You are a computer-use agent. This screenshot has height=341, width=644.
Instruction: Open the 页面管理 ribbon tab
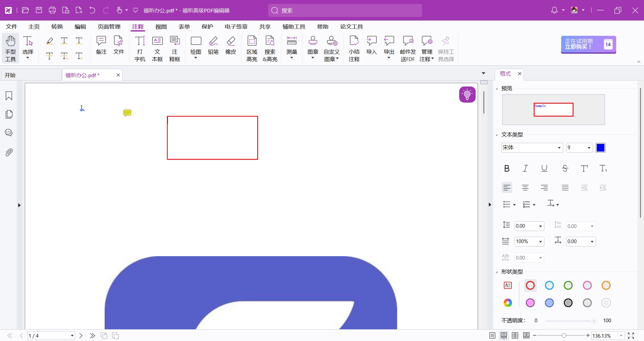(109, 26)
